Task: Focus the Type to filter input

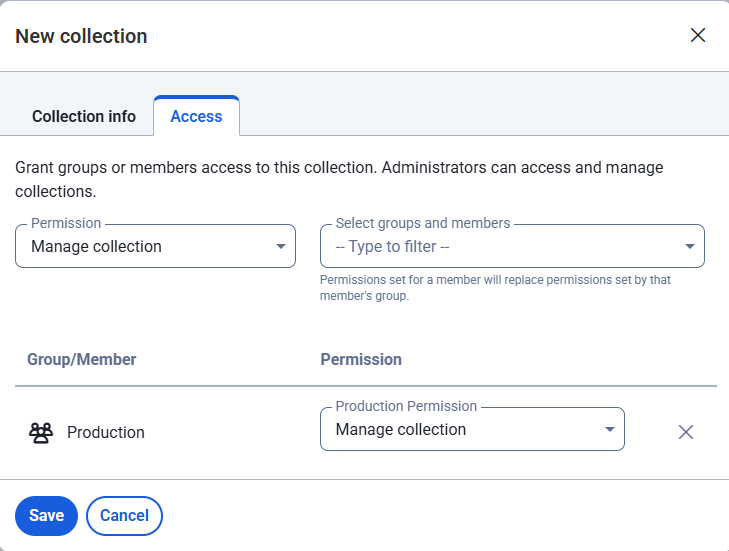Action: (500, 247)
